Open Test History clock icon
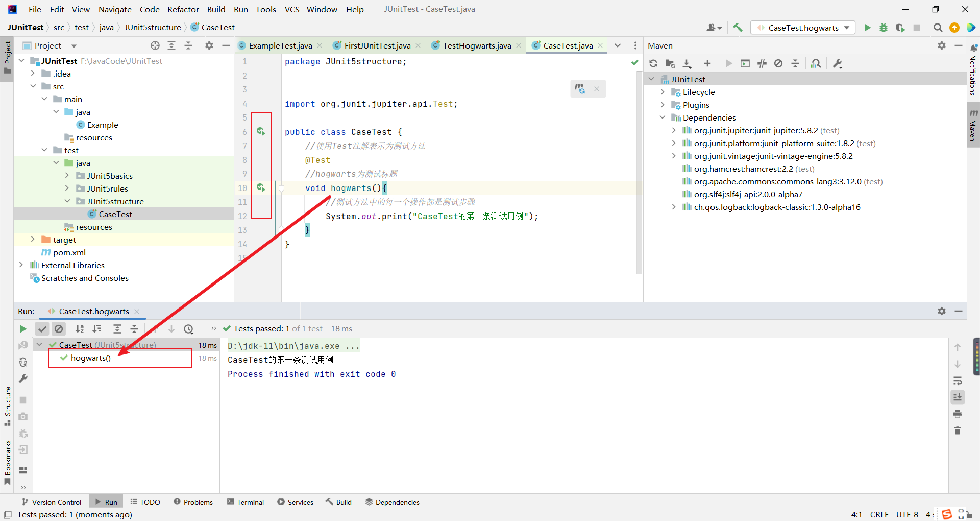 189,329
